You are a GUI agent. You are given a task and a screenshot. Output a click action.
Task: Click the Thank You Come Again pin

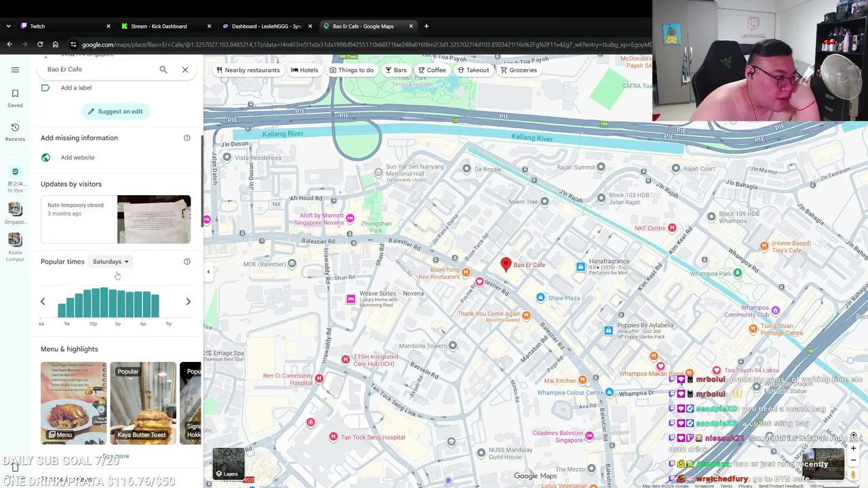526,316
